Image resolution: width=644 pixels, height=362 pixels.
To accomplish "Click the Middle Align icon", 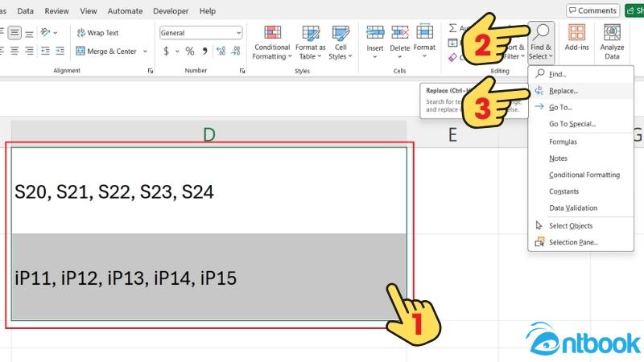I will pyautogui.click(x=14, y=33).
